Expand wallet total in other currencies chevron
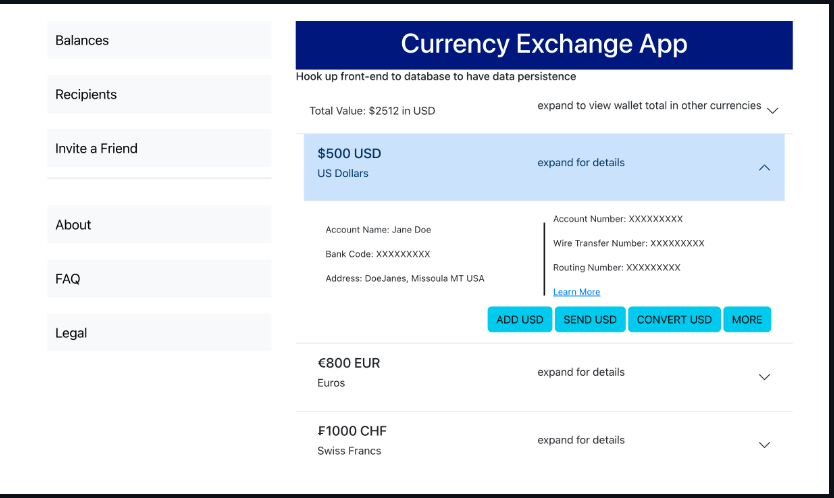This screenshot has width=834, height=498. pyautogui.click(x=772, y=111)
